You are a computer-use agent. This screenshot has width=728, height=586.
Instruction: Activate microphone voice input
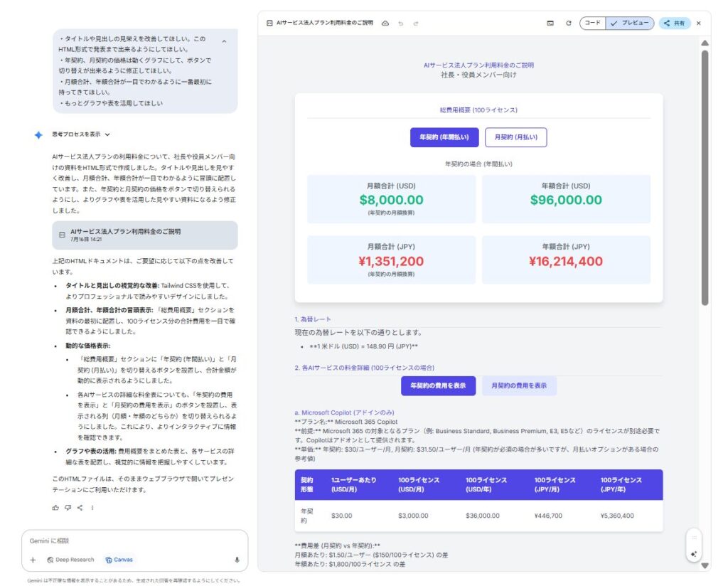237,560
